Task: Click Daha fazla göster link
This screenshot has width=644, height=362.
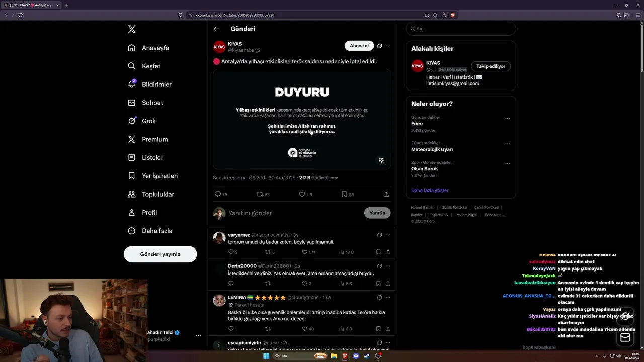Action: click(430, 190)
